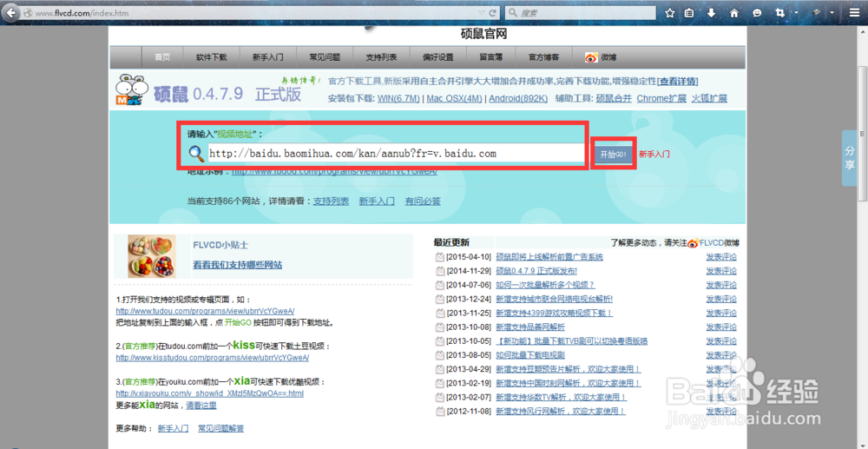Open 新增支持品善网解析 news link
This screenshot has height=449, width=868.
[530, 327]
